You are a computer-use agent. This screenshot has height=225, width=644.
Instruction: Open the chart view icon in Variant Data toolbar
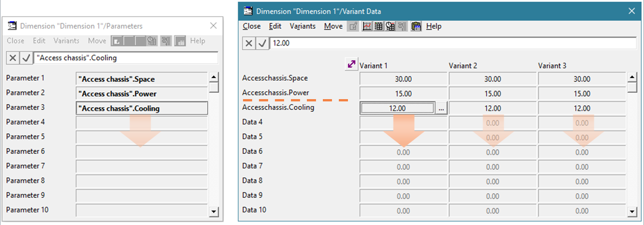point(367,26)
